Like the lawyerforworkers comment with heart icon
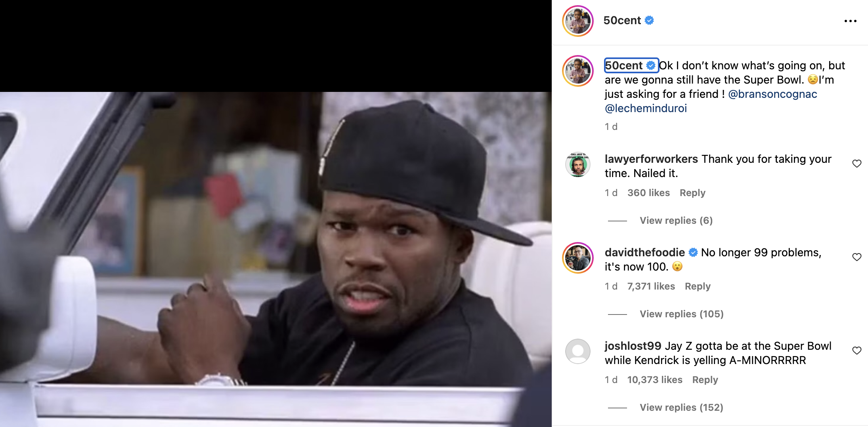This screenshot has width=868, height=427. coord(857,164)
